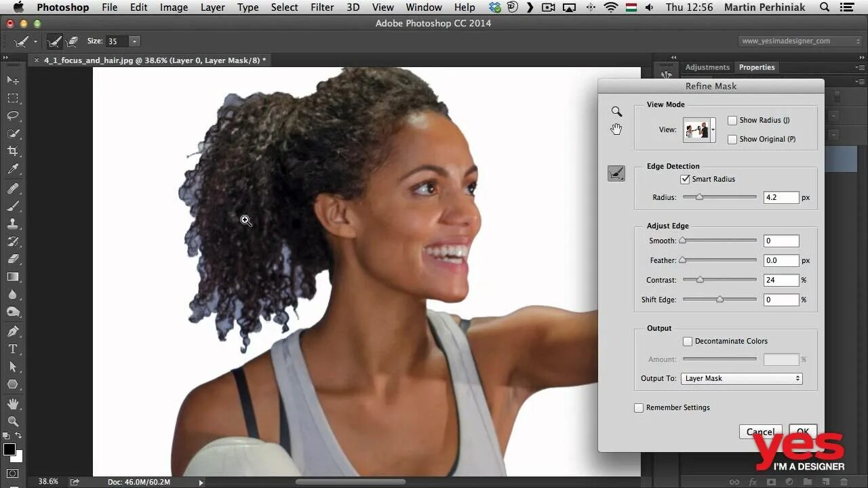Image resolution: width=868 pixels, height=488 pixels.
Task: Click OK in Refine Mask dialog
Action: click(x=803, y=432)
